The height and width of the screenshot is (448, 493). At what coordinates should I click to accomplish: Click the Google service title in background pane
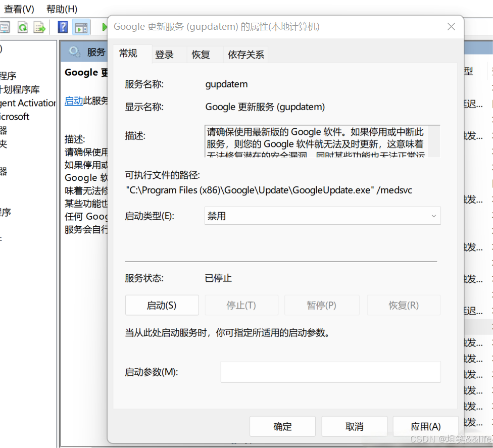click(x=86, y=72)
